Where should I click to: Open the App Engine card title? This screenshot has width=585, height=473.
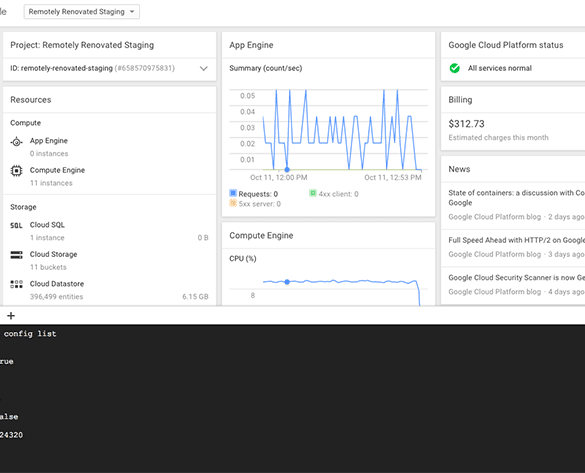click(251, 45)
